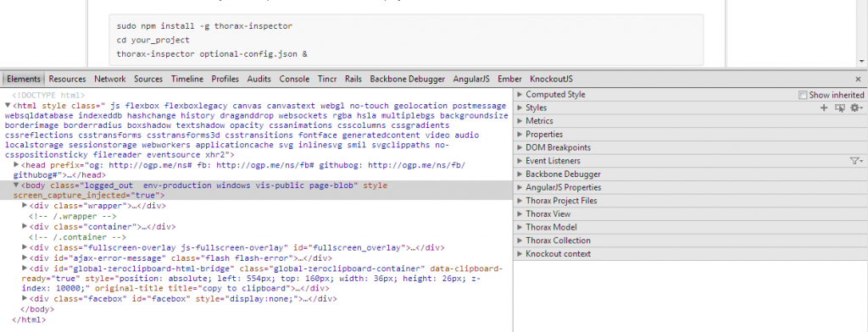Collapse the html root node triangle
The image size is (868, 332).
(7, 106)
